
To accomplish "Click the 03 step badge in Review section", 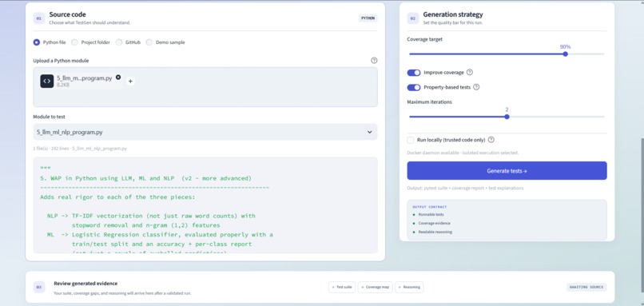I will [x=39, y=287].
